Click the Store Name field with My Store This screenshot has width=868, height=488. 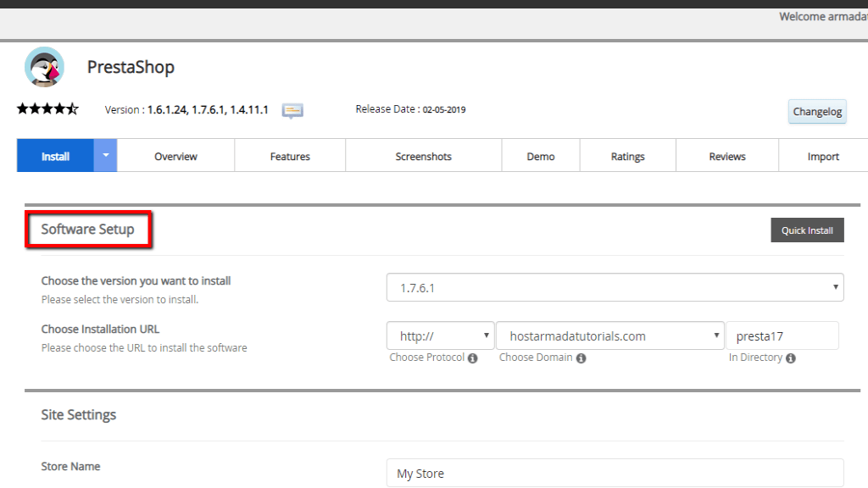tap(615, 473)
